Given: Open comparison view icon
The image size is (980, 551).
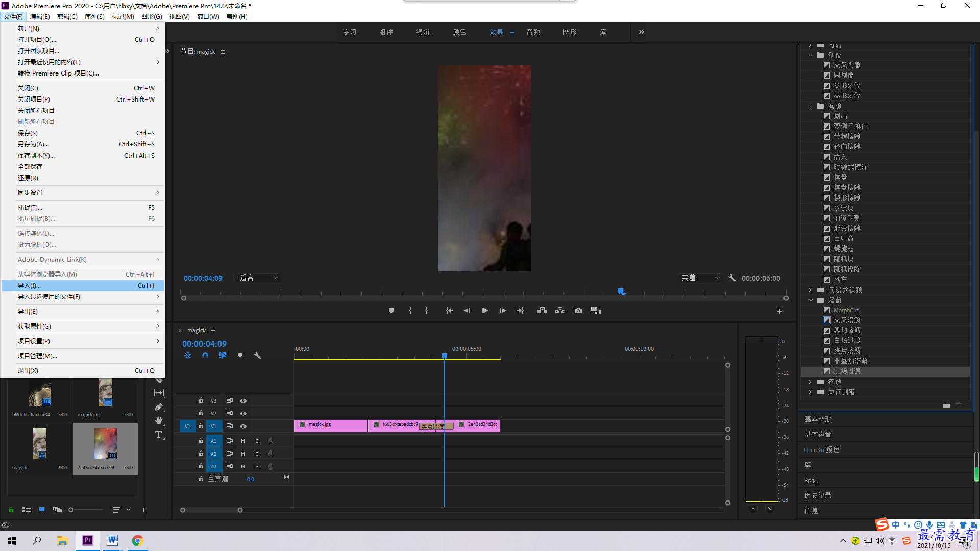Looking at the screenshot, I should tap(596, 311).
